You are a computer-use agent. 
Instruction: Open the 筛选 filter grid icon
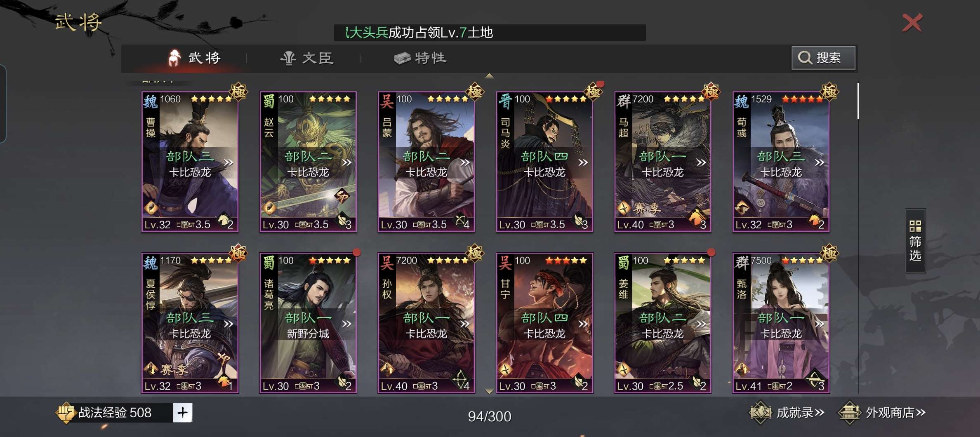coord(915,226)
